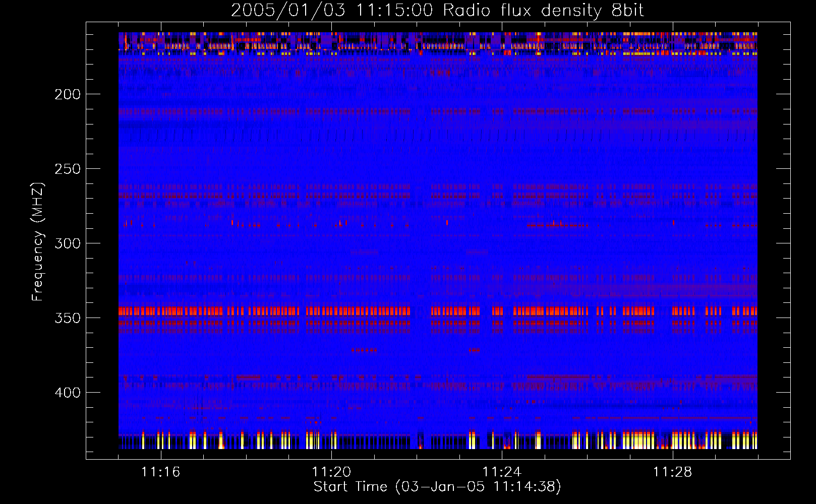
Task: Select the 350 frequency tick label
Action: click(68, 318)
